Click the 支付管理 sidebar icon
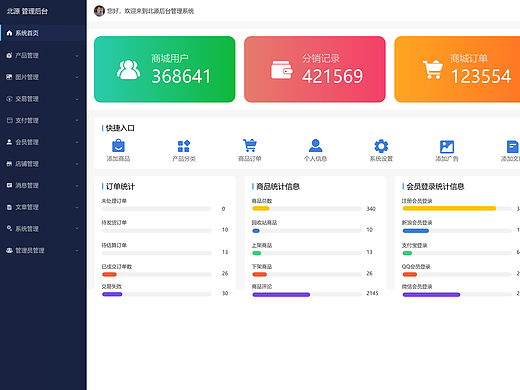Viewport: 520px width, 390px height. (9, 120)
